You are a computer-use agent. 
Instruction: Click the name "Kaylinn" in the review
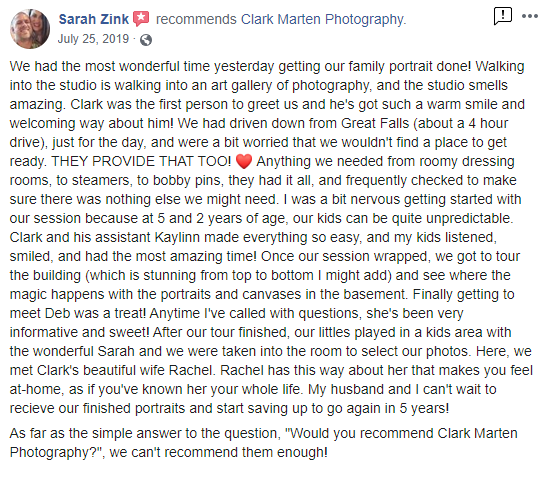(177, 237)
